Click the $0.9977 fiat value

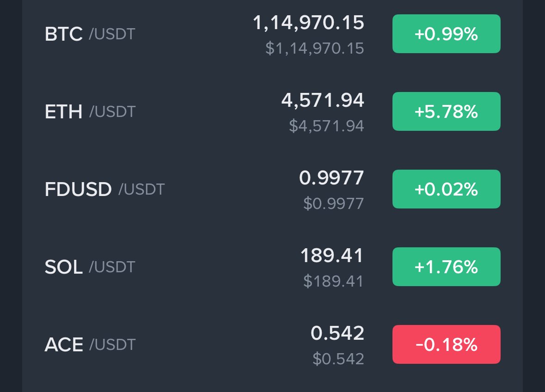[x=334, y=204]
